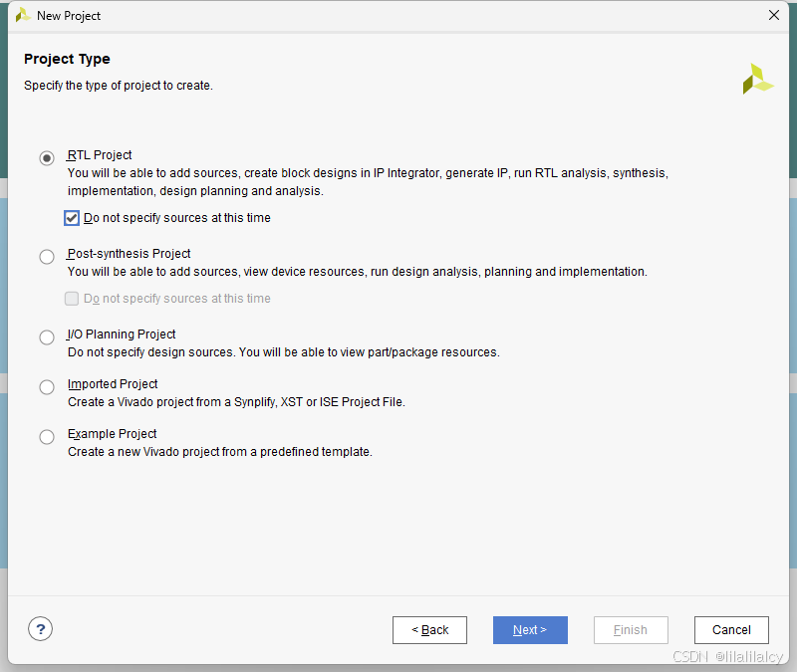Click the part/package resources description text
The width and height of the screenshot is (797, 672).
pos(284,352)
